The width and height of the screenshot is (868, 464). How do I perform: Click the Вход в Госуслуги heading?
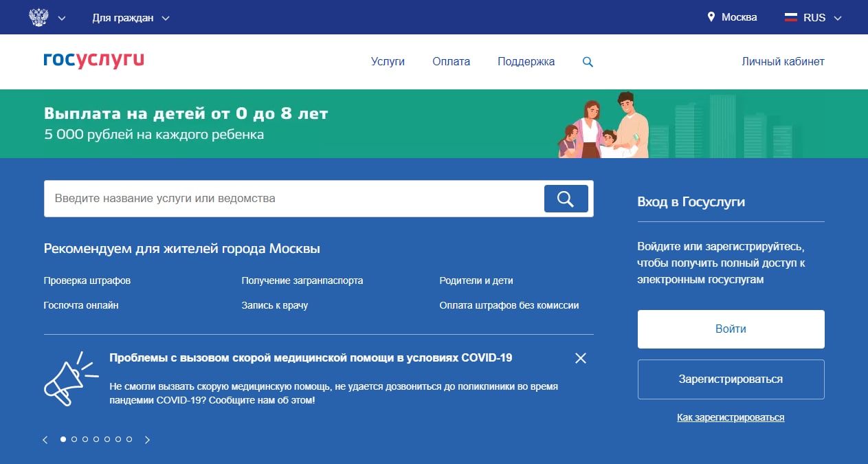pos(691,202)
